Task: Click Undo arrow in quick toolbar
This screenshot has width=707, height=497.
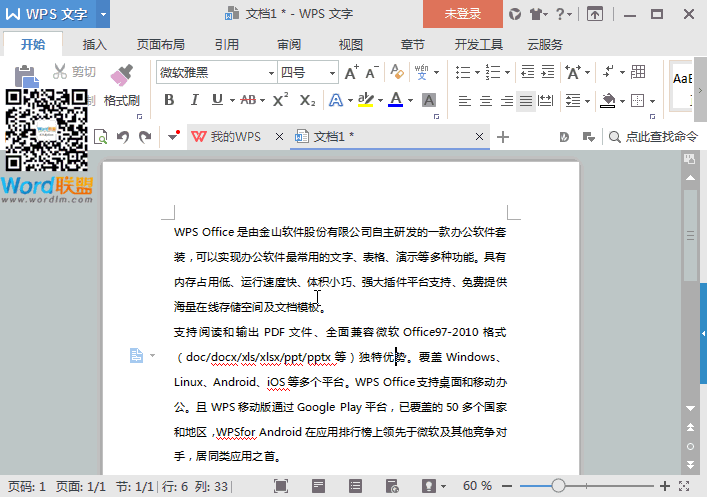Action: tap(123, 137)
